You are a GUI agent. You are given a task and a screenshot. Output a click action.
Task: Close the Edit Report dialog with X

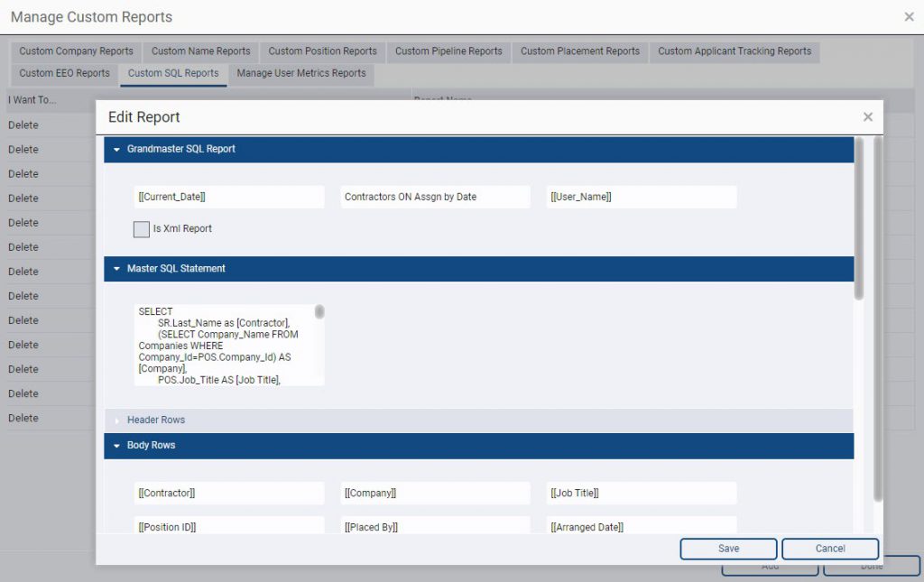coord(867,116)
